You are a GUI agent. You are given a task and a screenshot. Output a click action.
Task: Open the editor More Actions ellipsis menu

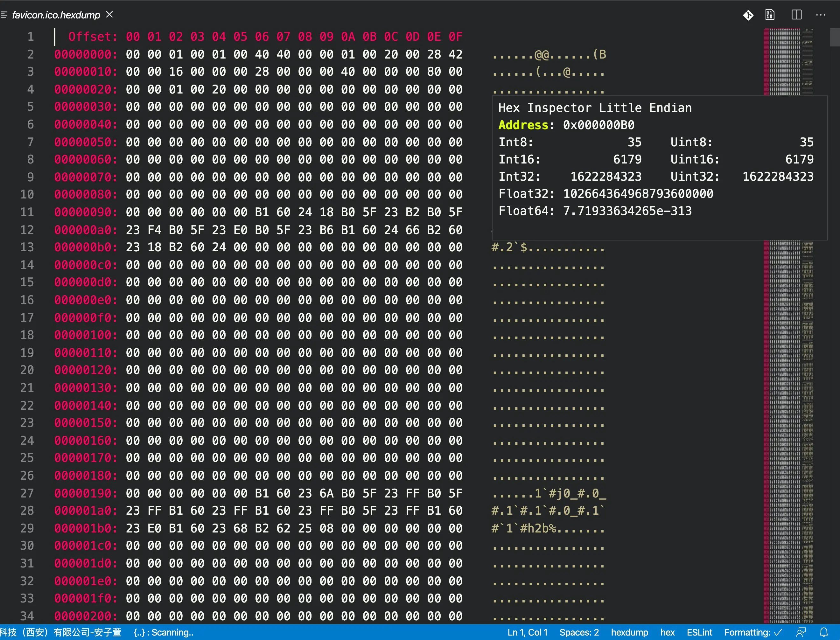(820, 15)
